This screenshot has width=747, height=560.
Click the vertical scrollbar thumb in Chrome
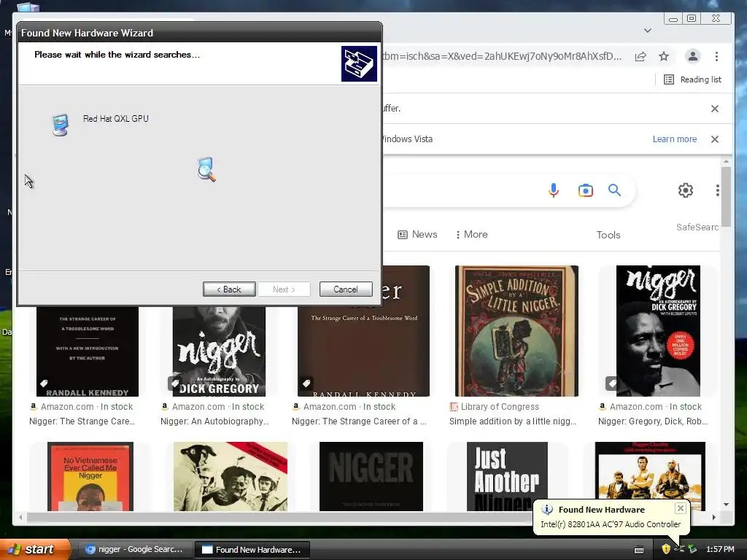tap(726, 197)
